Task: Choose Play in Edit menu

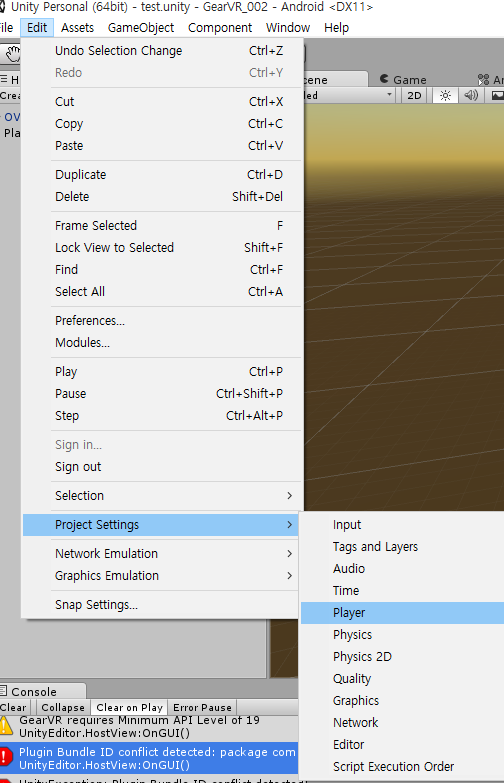Action: pyautogui.click(x=162, y=372)
